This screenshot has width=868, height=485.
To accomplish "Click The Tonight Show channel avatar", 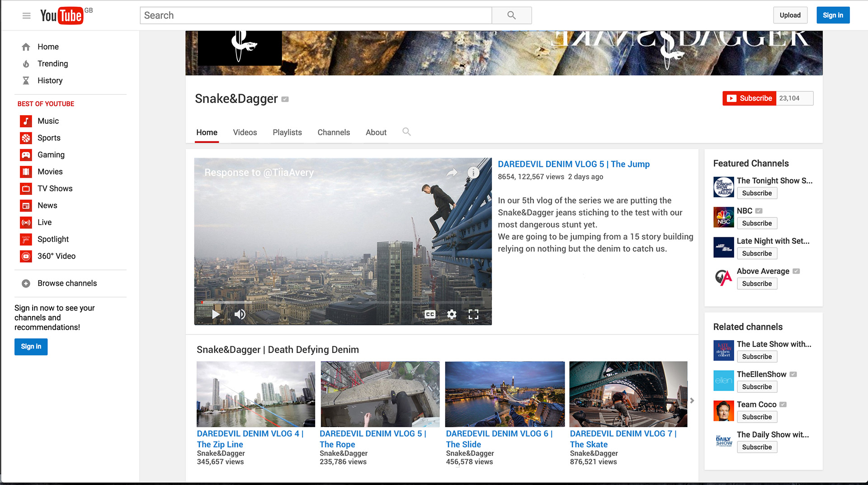I will [x=723, y=187].
